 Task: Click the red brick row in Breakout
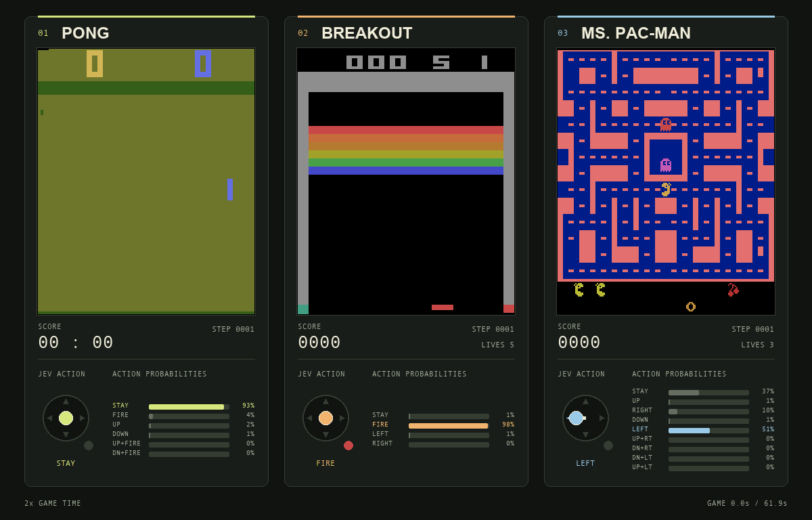(406, 130)
